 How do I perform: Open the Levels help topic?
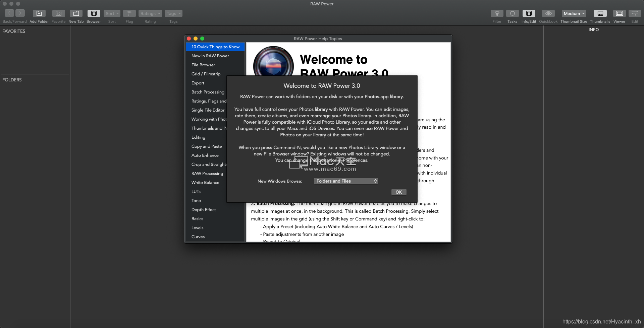[x=197, y=228]
